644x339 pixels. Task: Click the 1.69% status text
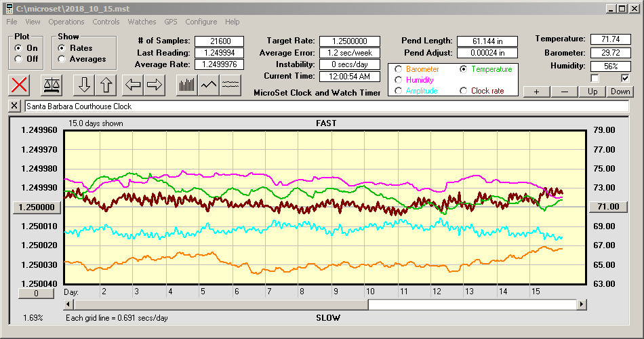click(x=33, y=317)
